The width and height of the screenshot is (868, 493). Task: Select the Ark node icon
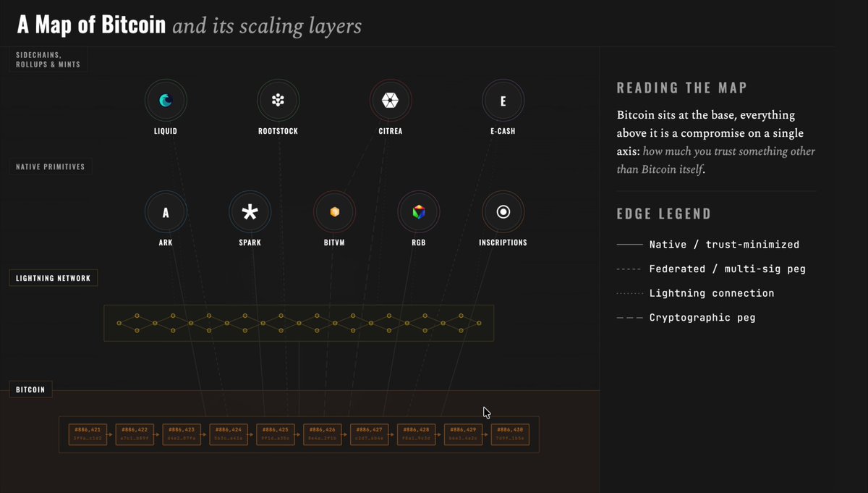pyautogui.click(x=166, y=212)
